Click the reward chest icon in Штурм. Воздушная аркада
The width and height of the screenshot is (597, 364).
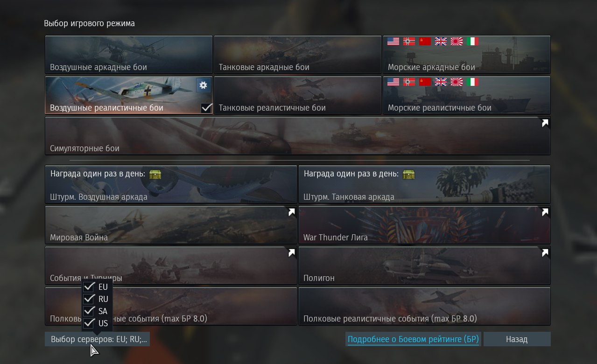[155, 174]
